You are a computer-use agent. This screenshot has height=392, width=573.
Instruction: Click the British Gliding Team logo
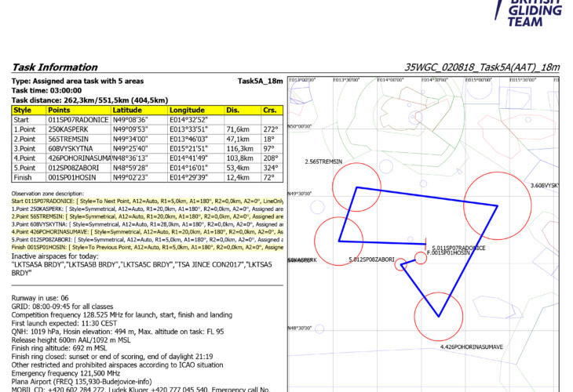pos(536,13)
